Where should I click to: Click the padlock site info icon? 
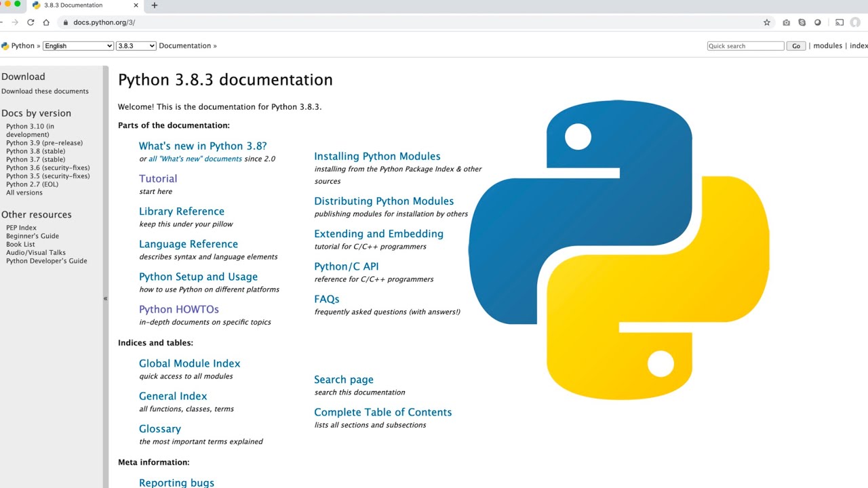coord(65,22)
